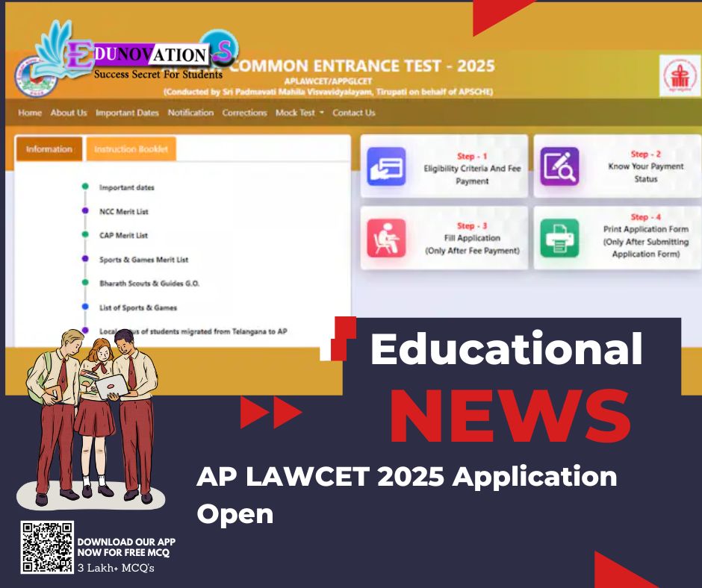
Task: Select the Information tab
Action: (x=49, y=149)
